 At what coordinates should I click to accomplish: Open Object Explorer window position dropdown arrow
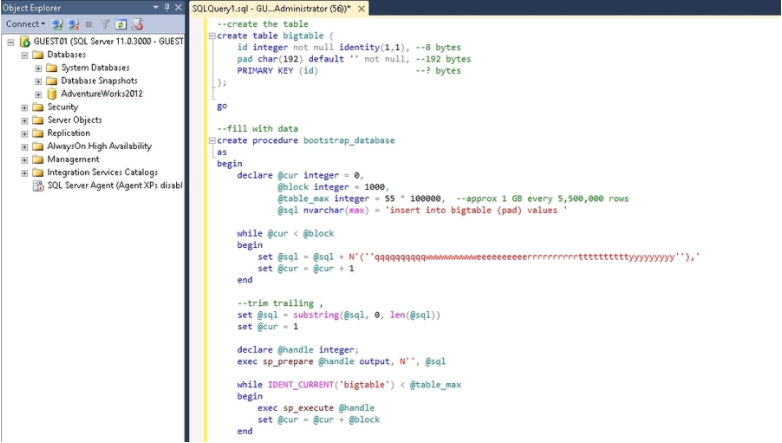[156, 7]
